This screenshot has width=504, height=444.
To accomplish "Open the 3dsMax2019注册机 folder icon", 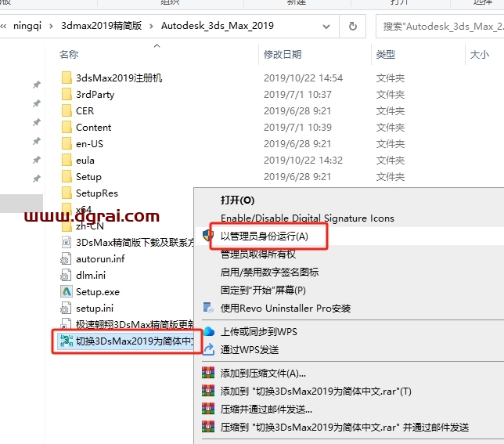I will tap(67, 78).
